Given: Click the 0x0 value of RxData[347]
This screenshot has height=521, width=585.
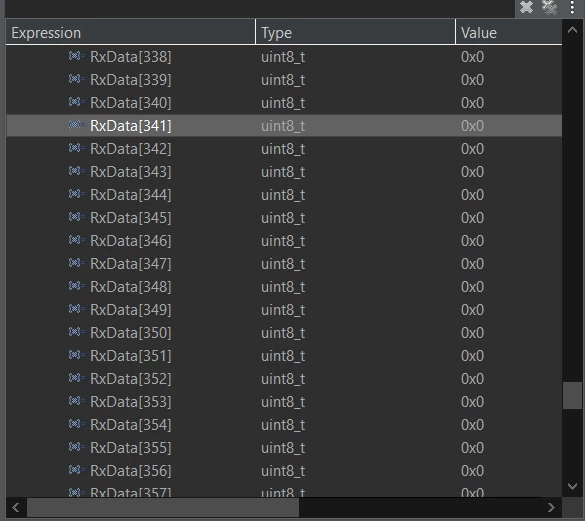Looking at the screenshot, I should (472, 264).
